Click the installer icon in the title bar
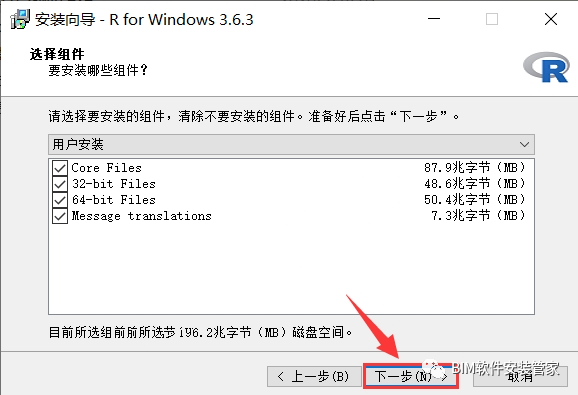This screenshot has width=578, height=395. click(19, 19)
